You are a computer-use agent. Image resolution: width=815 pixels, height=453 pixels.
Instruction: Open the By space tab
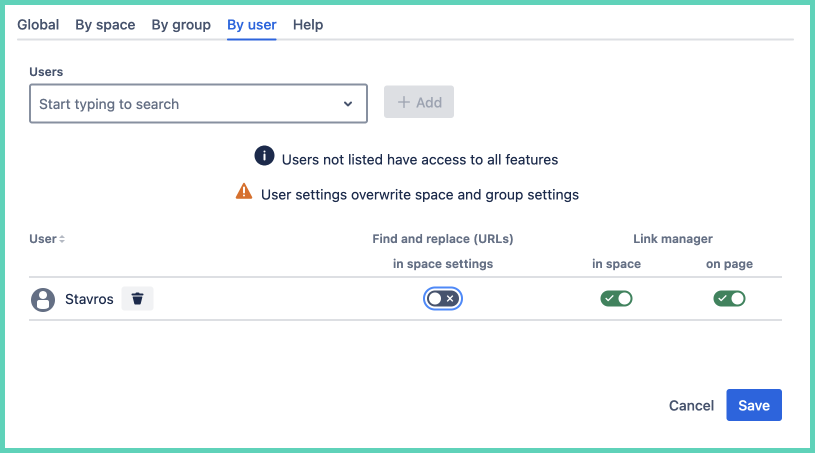[x=105, y=25]
